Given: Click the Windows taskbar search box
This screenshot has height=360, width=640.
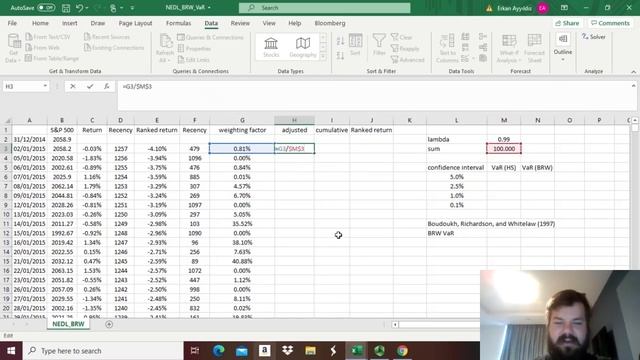Looking at the screenshot, I should pyautogui.click(x=103, y=351).
